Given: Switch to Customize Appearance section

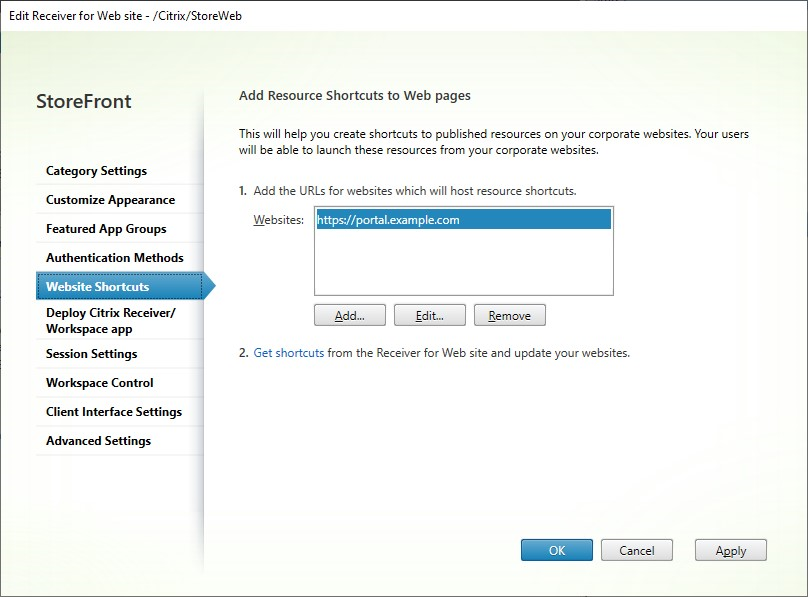Looking at the screenshot, I should [110, 200].
